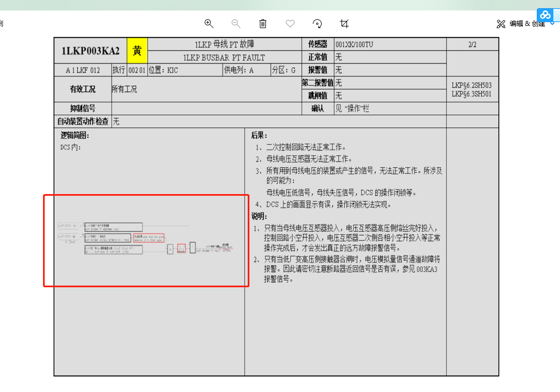The width and height of the screenshot is (560, 392).
Task: Click the blue cloud icon in the corner
Action: click(x=546, y=14)
